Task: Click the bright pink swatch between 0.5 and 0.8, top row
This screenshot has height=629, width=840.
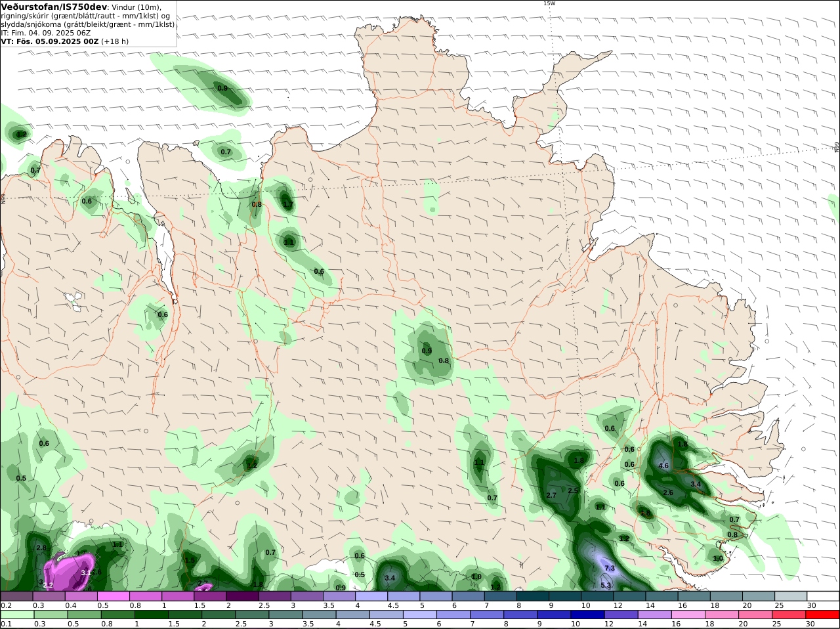Action: pyautogui.click(x=114, y=596)
